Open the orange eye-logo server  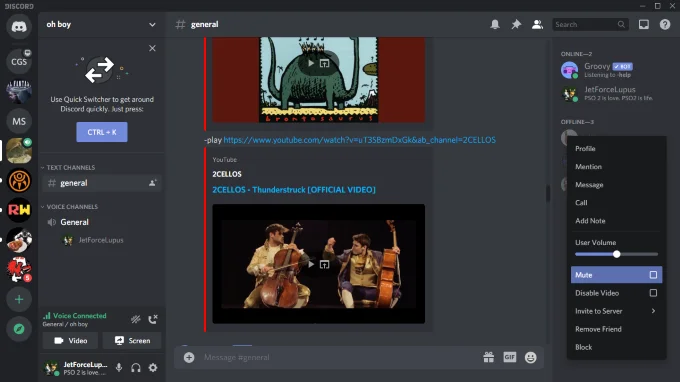pos(19,181)
